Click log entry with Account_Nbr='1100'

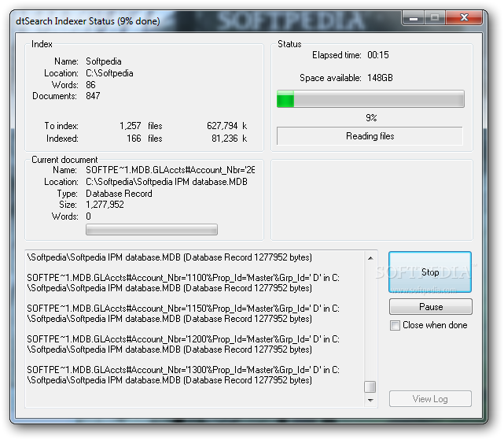[183, 283]
